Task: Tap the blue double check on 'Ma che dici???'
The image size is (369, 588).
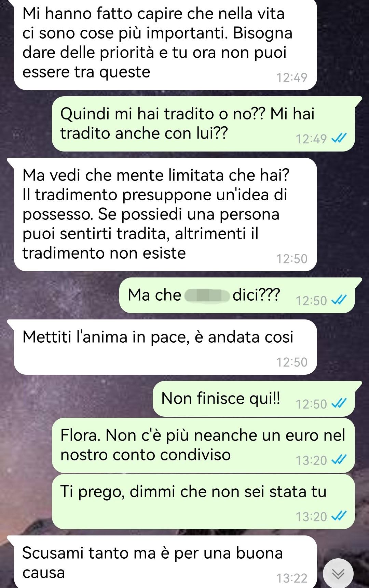Action: [339, 300]
